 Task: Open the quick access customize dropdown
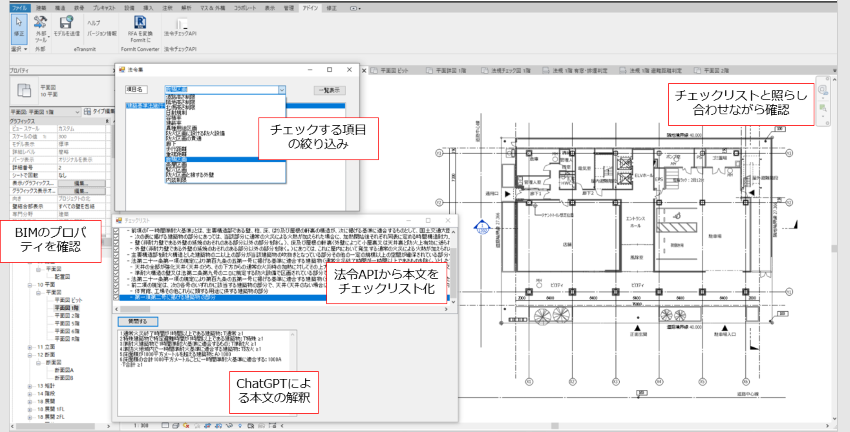coord(356,8)
